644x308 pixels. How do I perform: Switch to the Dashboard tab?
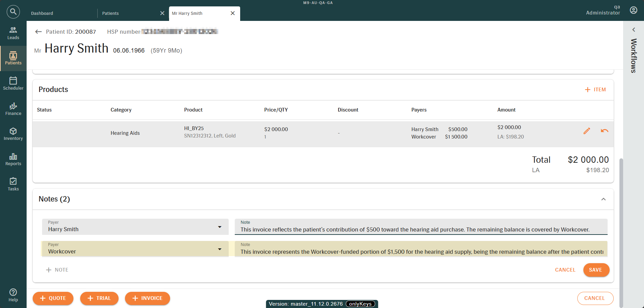click(42, 13)
